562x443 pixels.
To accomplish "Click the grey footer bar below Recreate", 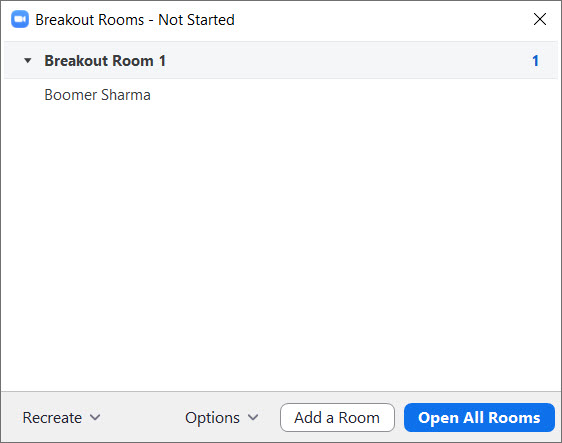I will tap(52, 434).
